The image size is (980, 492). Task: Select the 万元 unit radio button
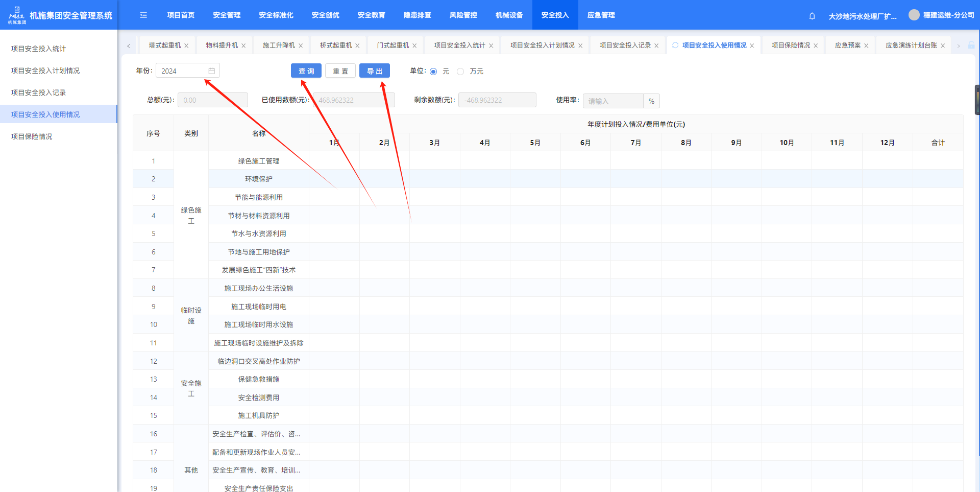pos(460,72)
